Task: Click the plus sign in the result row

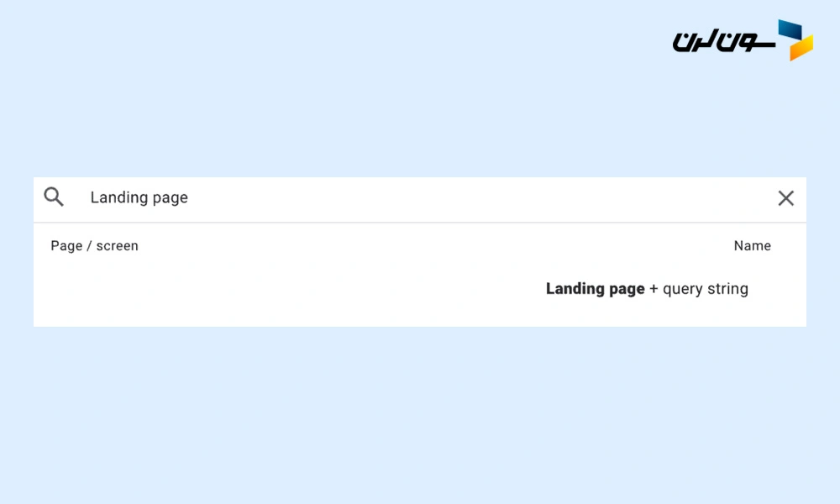Action: 654,289
